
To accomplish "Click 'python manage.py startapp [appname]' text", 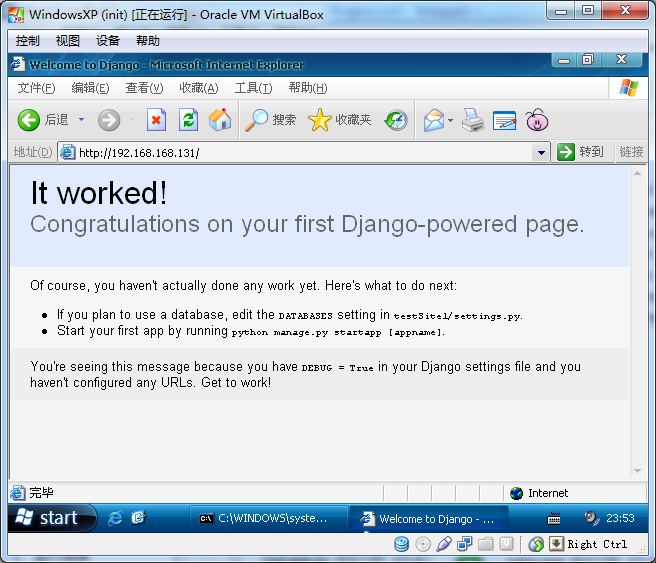I will pos(338,333).
